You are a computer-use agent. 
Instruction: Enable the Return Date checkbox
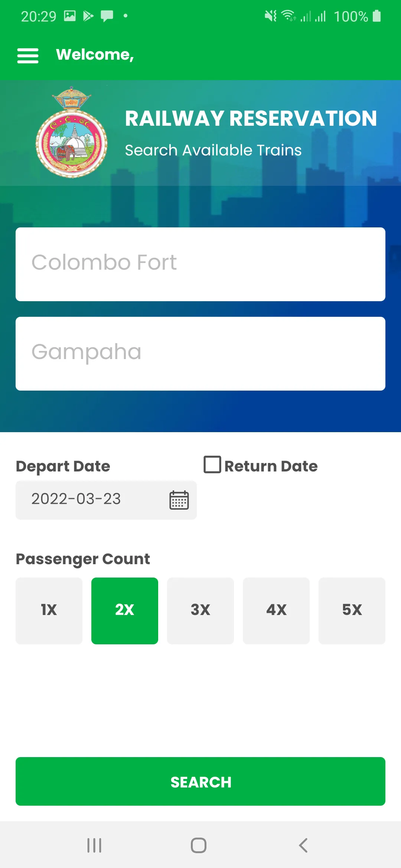[x=212, y=464]
